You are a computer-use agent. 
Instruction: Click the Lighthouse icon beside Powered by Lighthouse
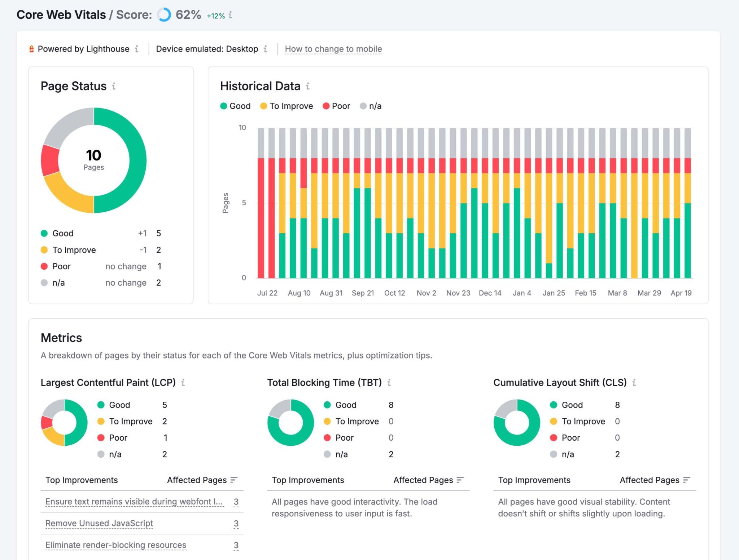coord(32,49)
